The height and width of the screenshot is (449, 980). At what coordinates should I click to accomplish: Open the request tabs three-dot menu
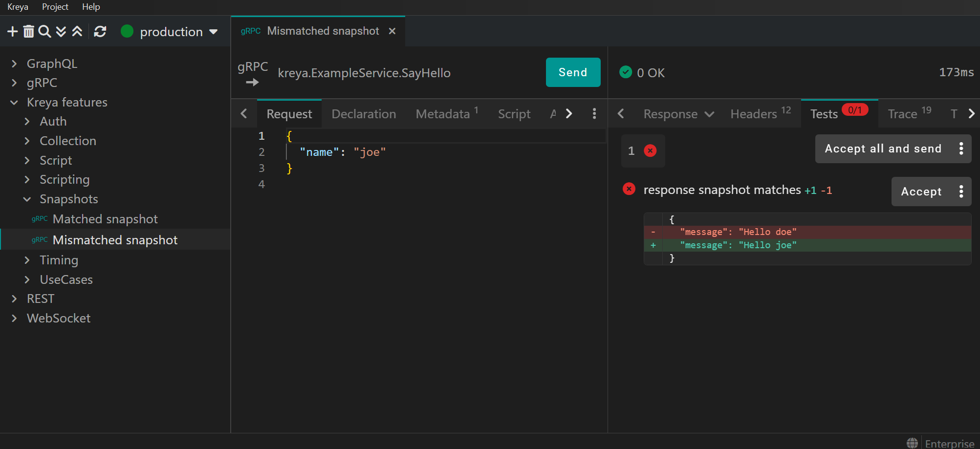(x=594, y=114)
